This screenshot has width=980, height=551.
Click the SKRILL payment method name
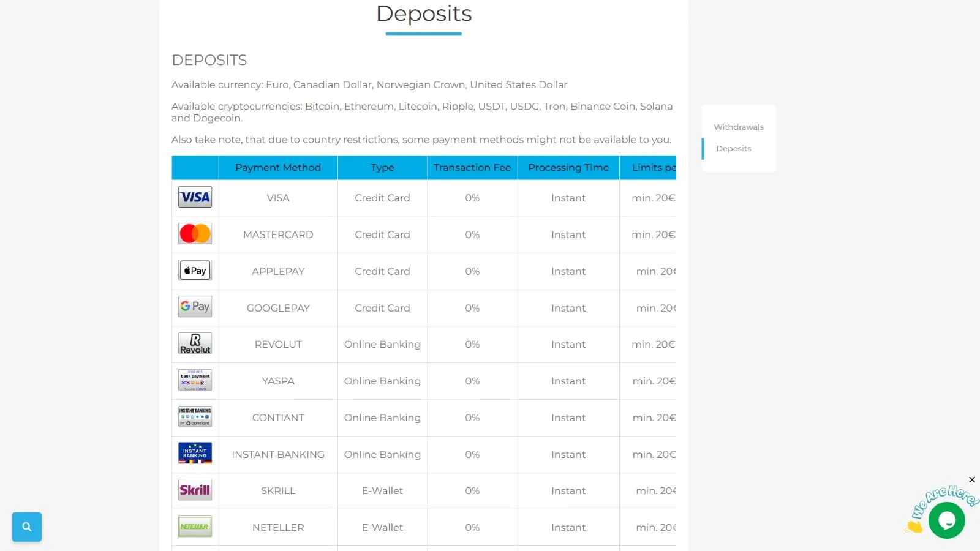tap(277, 490)
